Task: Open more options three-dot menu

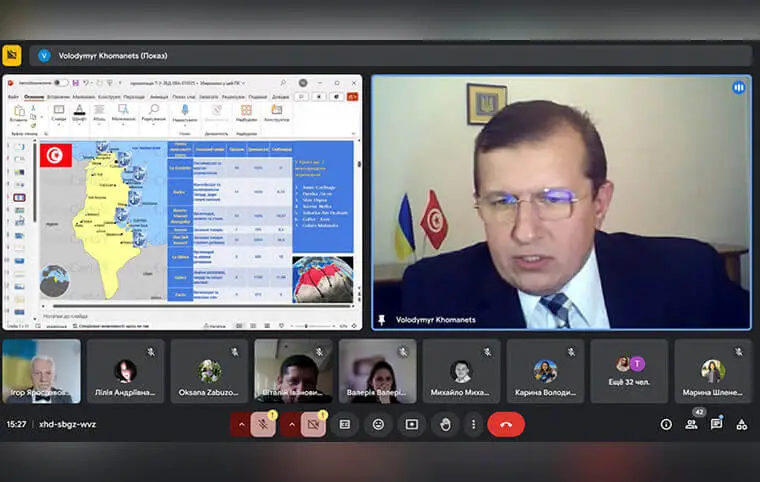Action: (x=473, y=424)
